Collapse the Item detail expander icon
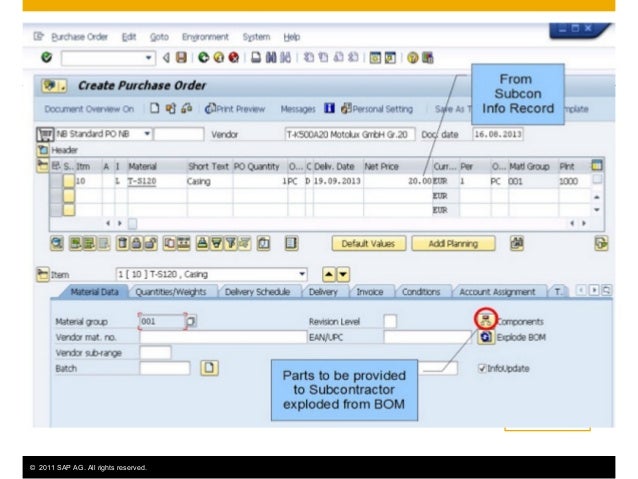Image resolution: width=638 pixels, height=479 pixels. 43,274
